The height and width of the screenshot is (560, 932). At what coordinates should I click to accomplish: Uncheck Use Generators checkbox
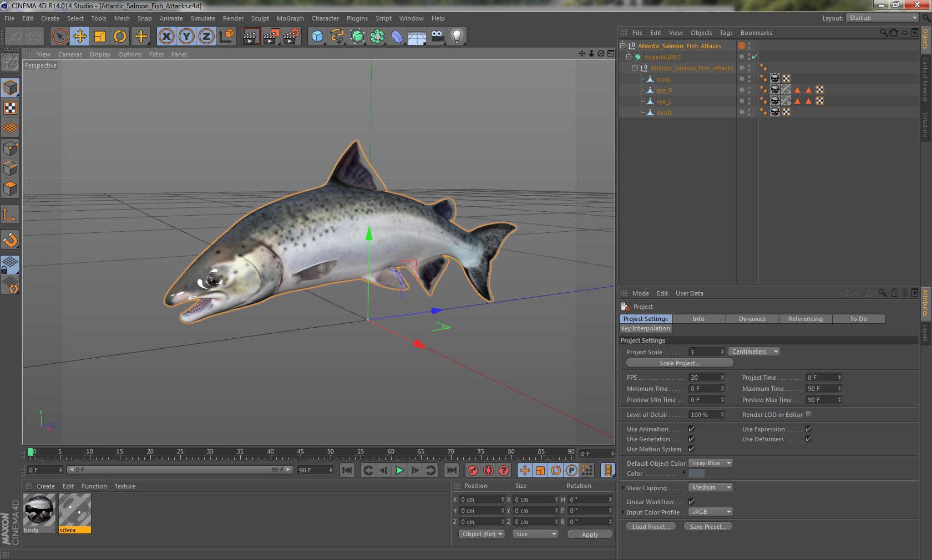point(691,439)
